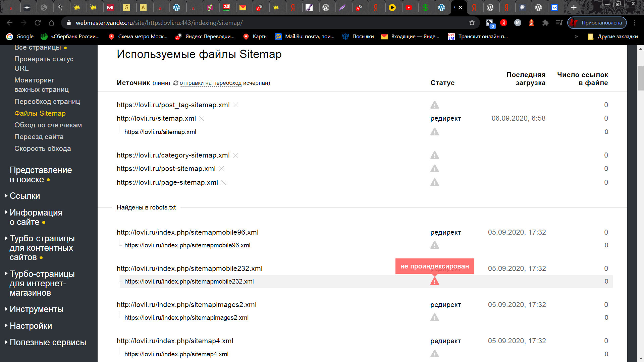Screen dimensions: 644x362
Task: Click the recrawl refresh icon beside the limit text
Action: [176, 83]
